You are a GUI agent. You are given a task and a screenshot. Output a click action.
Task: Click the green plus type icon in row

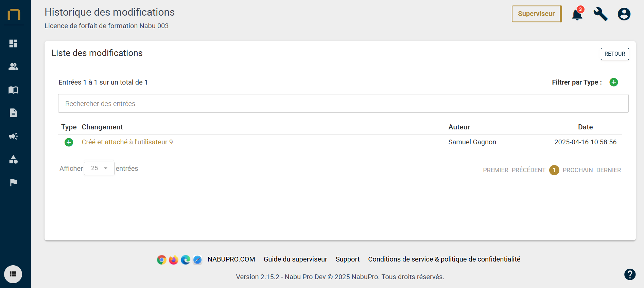[x=69, y=142]
